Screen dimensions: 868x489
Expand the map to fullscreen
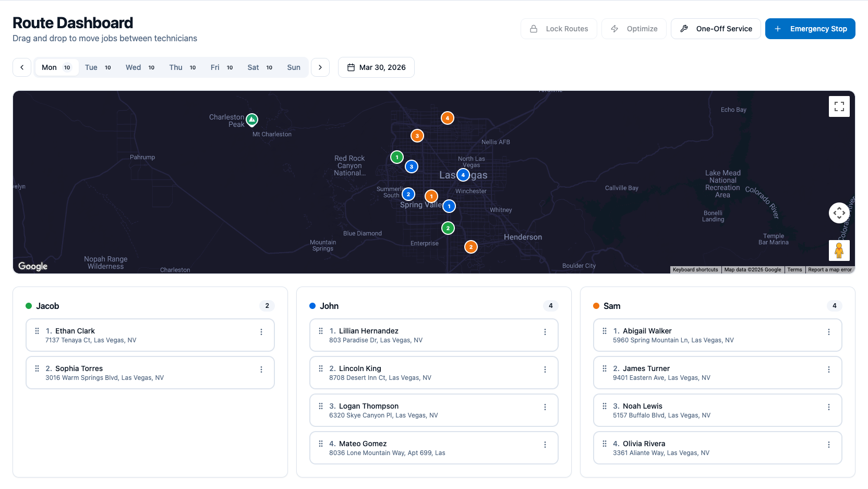(x=839, y=106)
